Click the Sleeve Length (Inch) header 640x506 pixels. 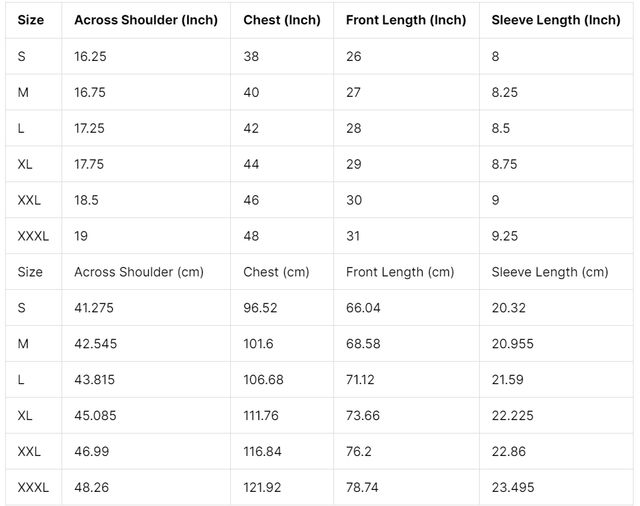556,20
